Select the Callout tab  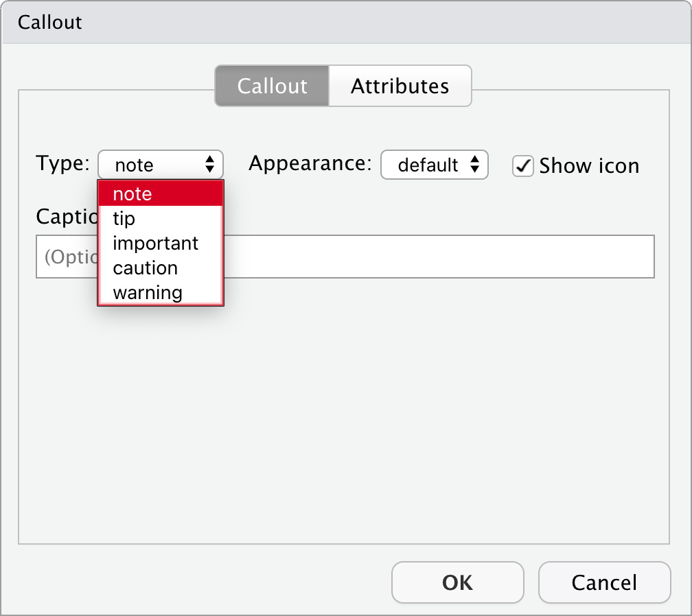pos(272,86)
